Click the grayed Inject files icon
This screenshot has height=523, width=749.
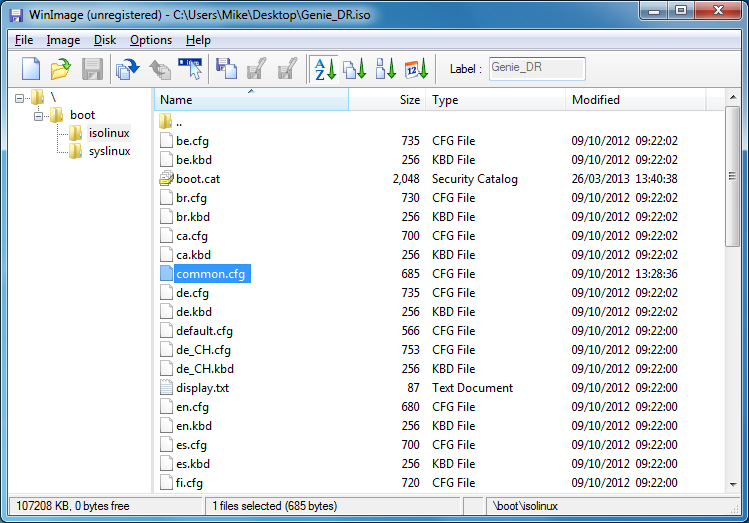(x=160, y=69)
